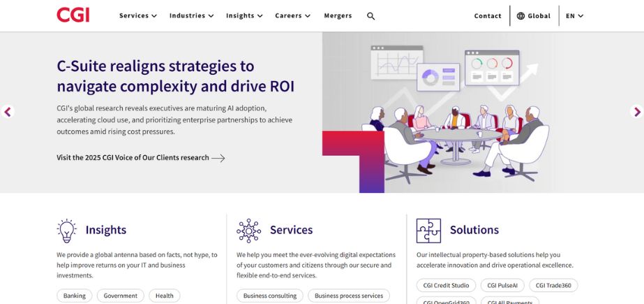Click the CGI logo
644x304 pixels.
73,15
